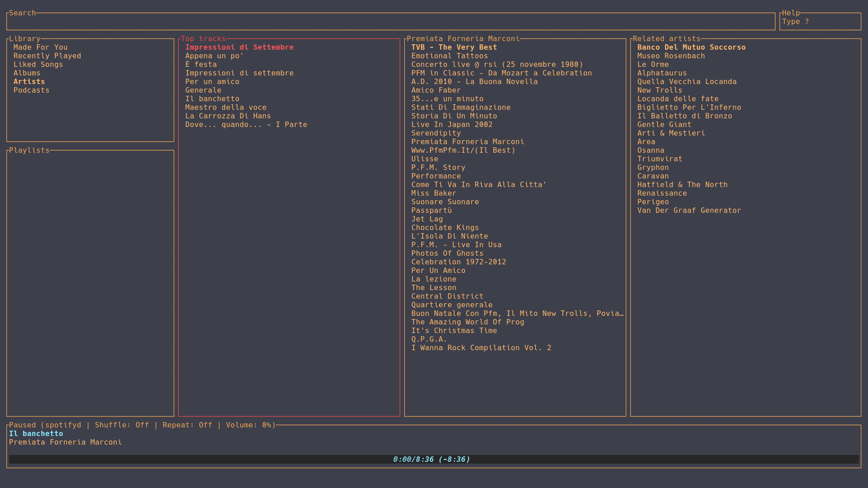Click the Search input field
Screen dimensions: 868x488
click(391, 22)
